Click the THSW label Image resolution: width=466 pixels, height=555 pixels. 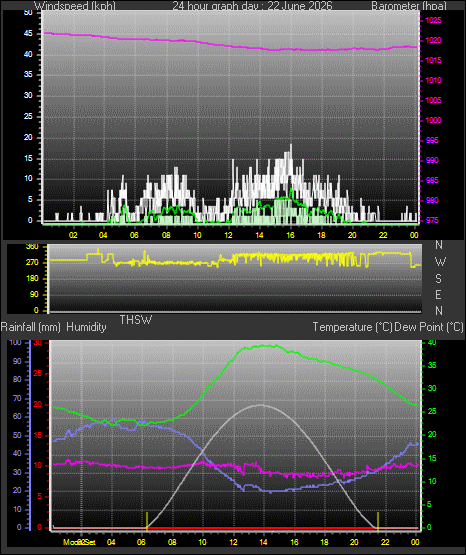tap(136, 320)
